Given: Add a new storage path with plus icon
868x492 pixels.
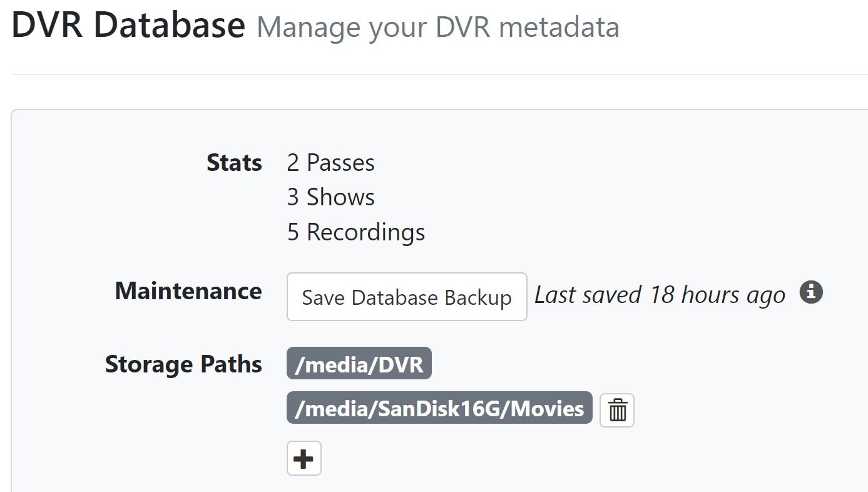Looking at the screenshot, I should tap(304, 459).
